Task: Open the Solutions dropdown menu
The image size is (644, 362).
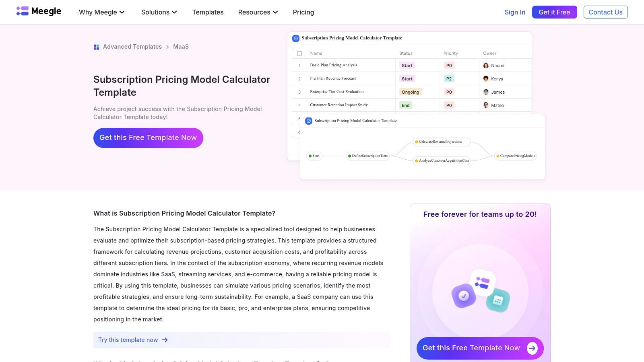Action: (159, 12)
